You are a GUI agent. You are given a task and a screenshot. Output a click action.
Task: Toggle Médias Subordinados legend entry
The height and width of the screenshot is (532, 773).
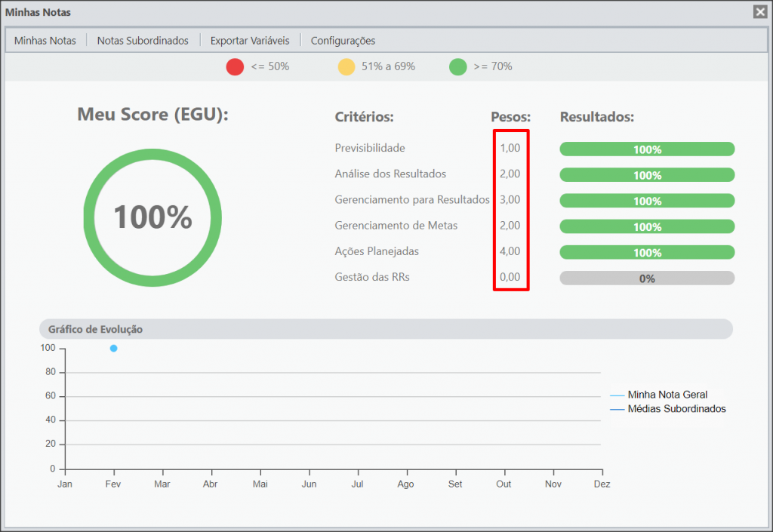(x=667, y=409)
